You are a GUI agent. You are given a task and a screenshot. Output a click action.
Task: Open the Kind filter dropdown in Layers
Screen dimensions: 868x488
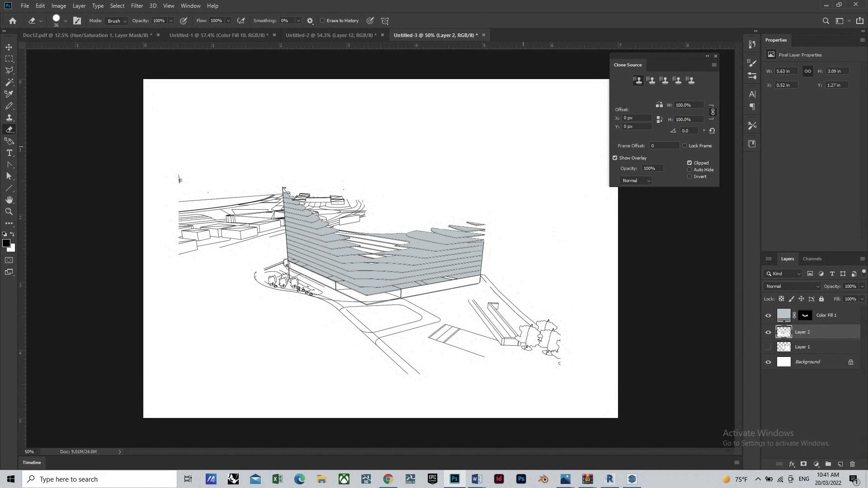point(784,274)
